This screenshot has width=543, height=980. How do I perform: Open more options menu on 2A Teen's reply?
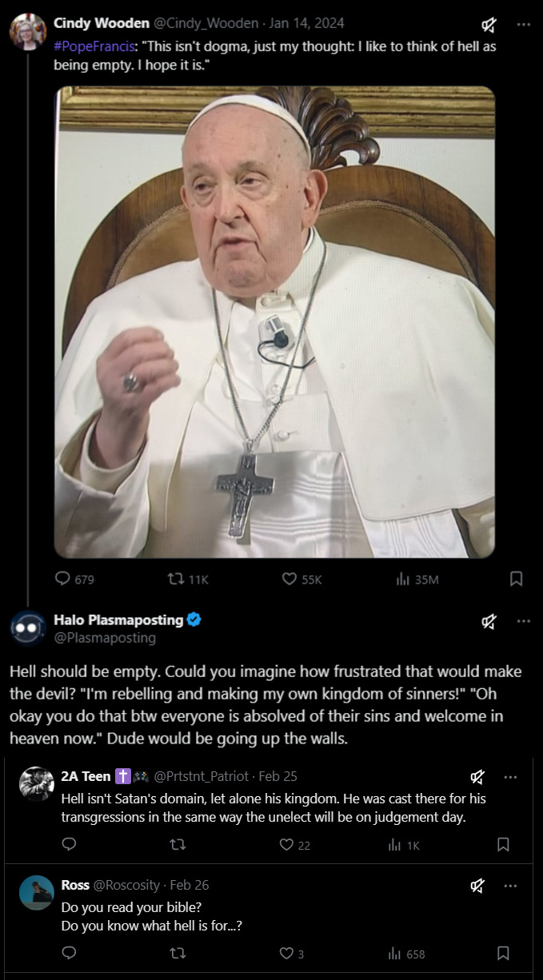[510, 777]
